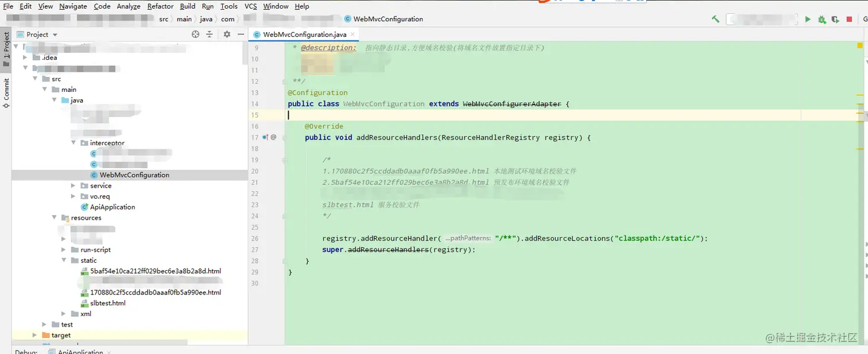Image resolution: width=868 pixels, height=354 pixels.
Task: Open Project panel settings gear
Action: pos(227,34)
